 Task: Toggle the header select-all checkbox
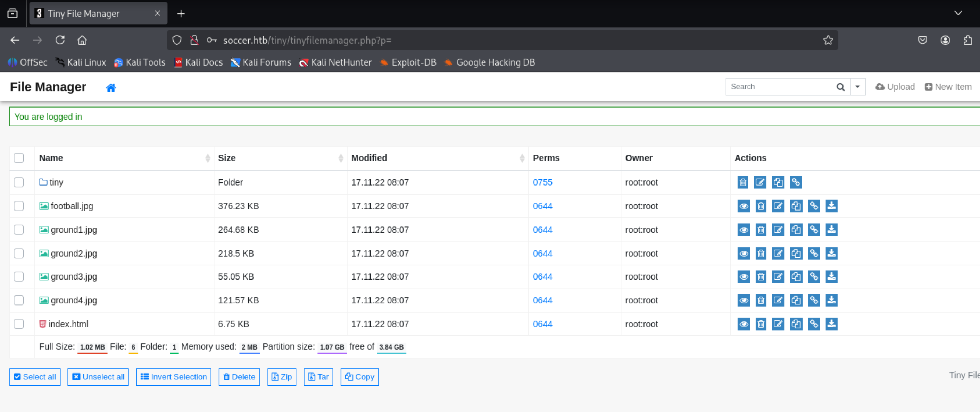(19, 158)
